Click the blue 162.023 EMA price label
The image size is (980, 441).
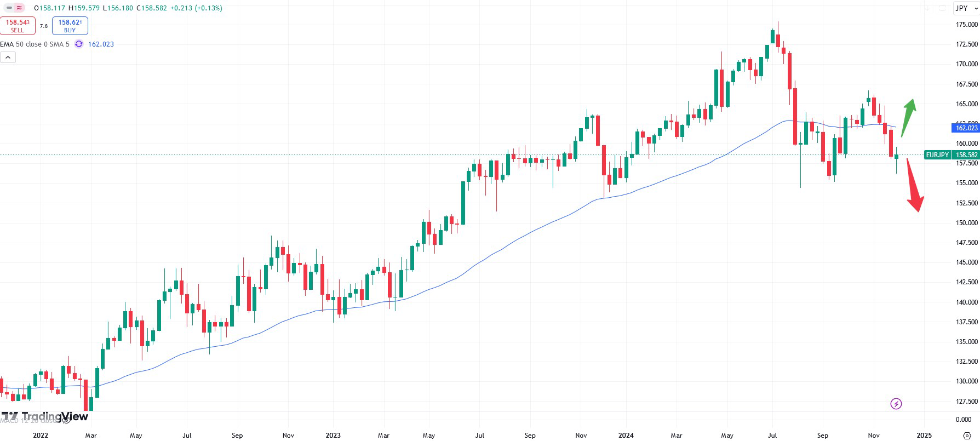click(x=966, y=128)
